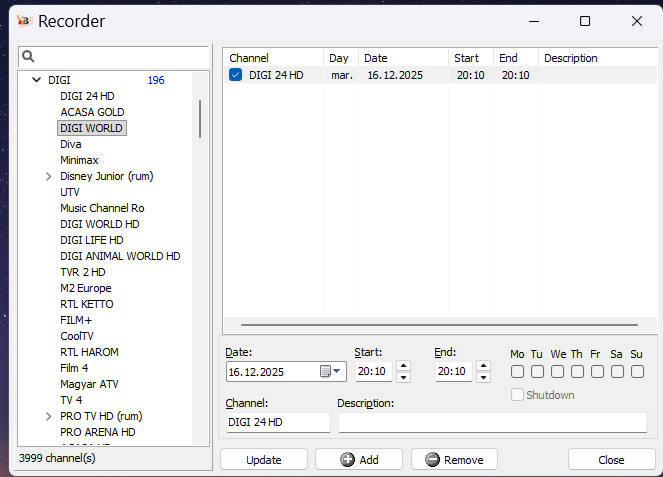
Task: Select ACASA GOLD channel
Action: coord(92,112)
